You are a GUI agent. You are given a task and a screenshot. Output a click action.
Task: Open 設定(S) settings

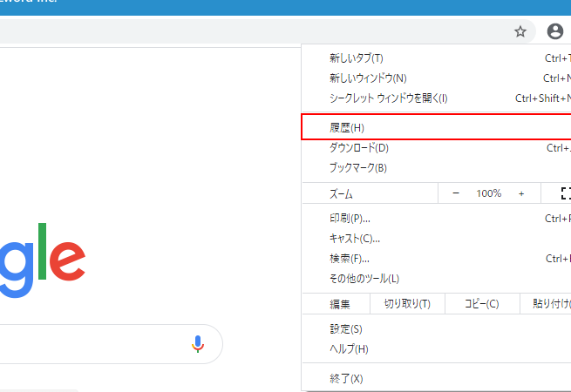(346, 329)
